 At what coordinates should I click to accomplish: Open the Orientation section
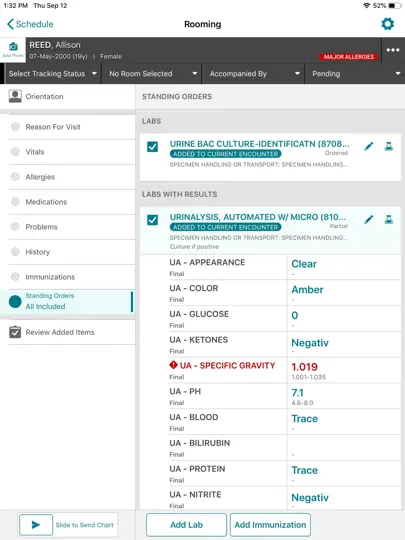[68, 97]
